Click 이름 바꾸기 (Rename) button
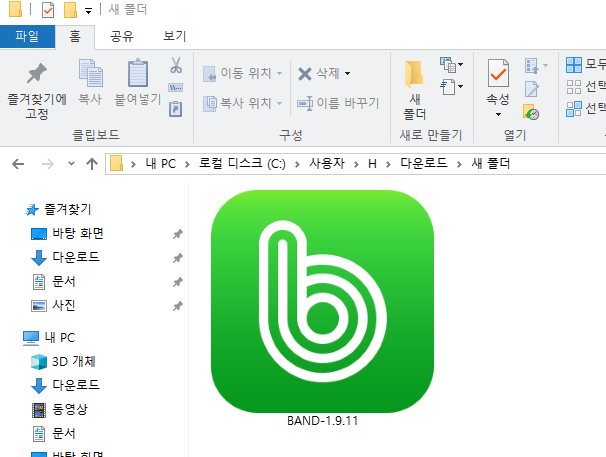606x457 pixels. [x=339, y=103]
